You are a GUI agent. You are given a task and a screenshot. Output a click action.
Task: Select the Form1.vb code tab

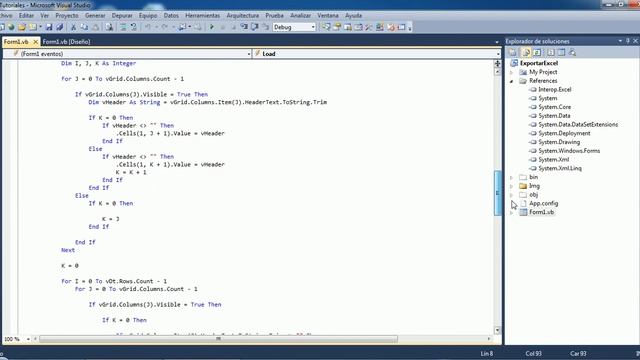[16, 42]
